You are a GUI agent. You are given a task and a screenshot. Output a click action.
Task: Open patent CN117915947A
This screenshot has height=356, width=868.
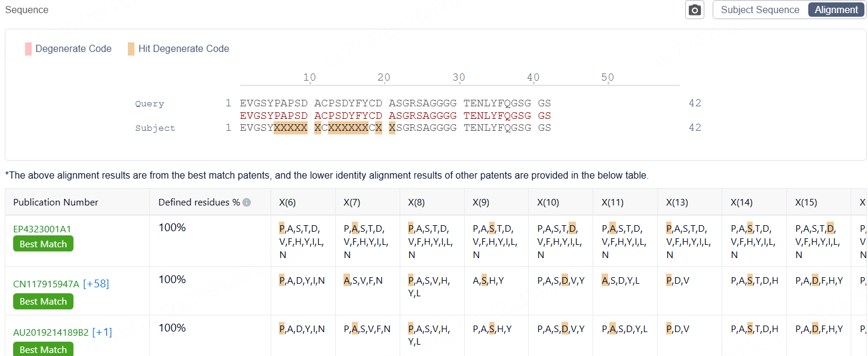46,284
